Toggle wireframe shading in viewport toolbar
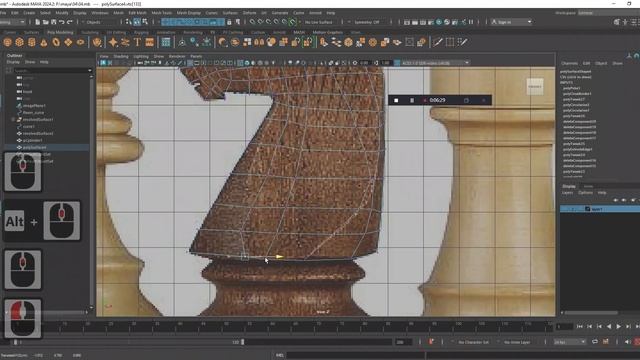The width and height of the screenshot is (640, 360). (x=240, y=63)
